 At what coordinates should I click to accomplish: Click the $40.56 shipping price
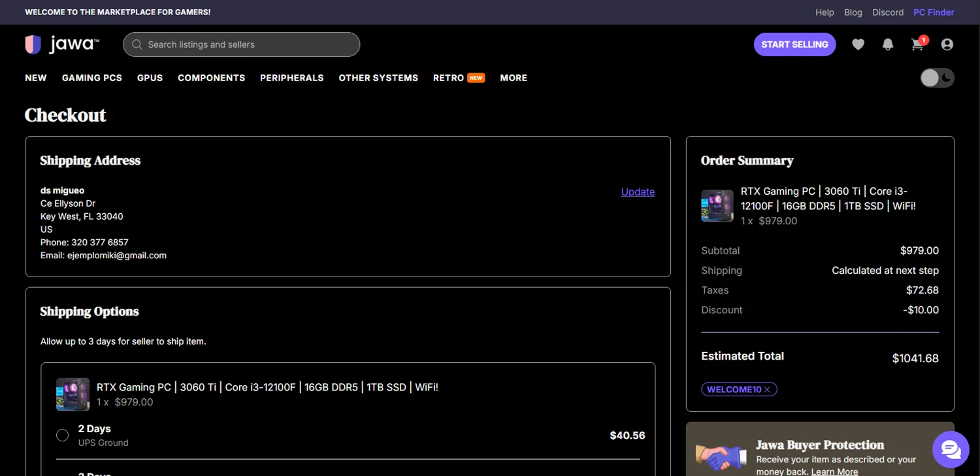[x=627, y=435]
